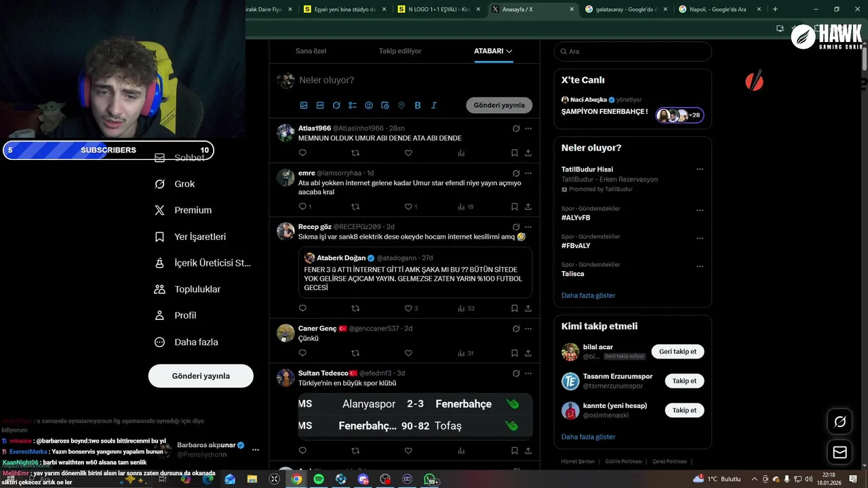
Task: Open Grok explain icon on Atlas1966 post
Action: [516, 128]
